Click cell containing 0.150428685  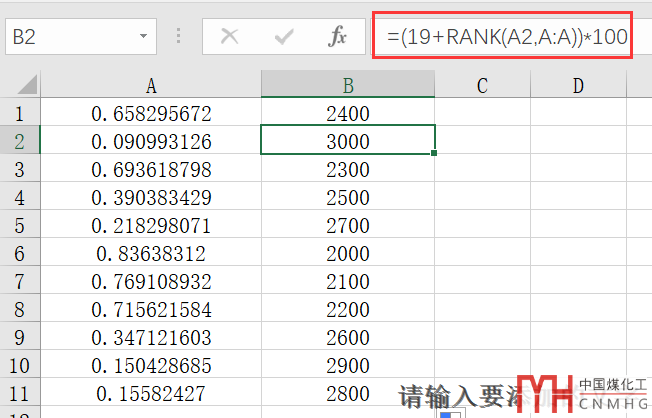click(x=151, y=364)
